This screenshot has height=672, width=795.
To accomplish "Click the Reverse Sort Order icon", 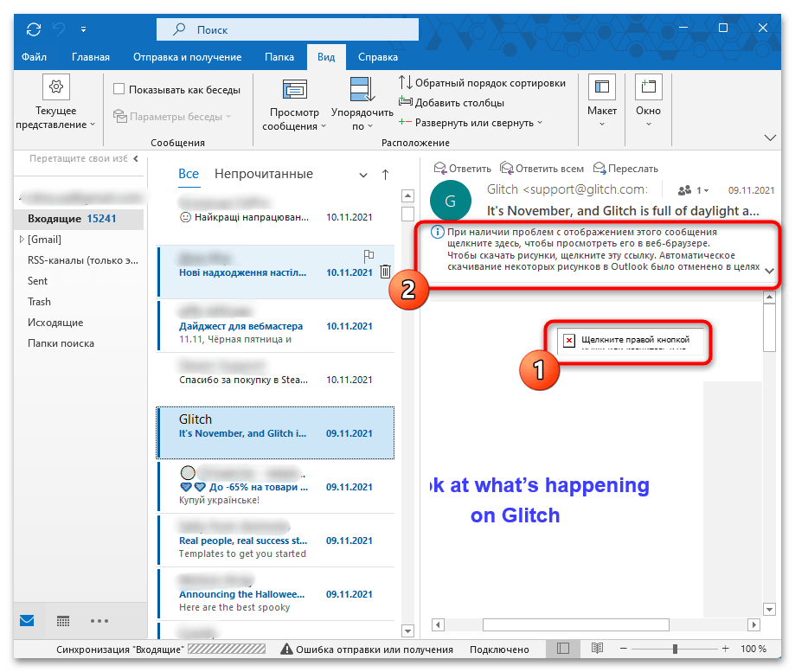I will 405,83.
